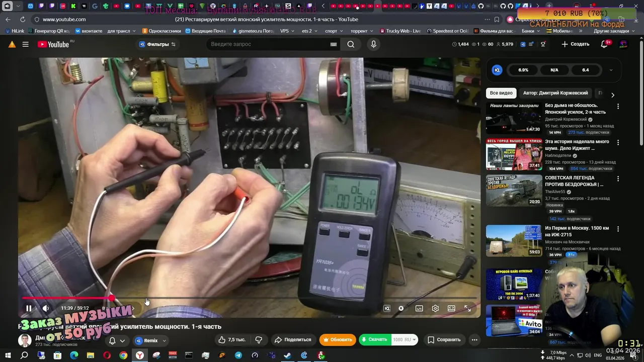This screenshot has height=362, width=644.
Task: Open Дмитрий Коржевский channel avatar
Action: pyautogui.click(x=25, y=341)
